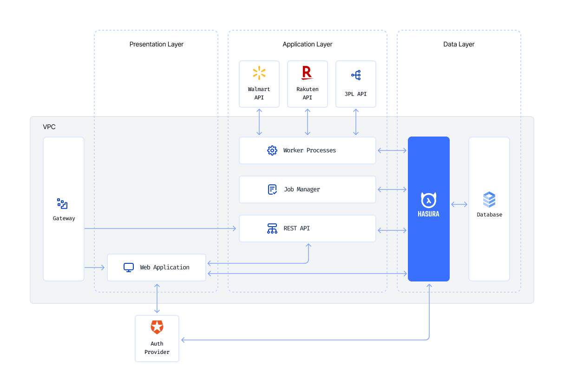The image size is (564, 392).
Task: Click the Worker Processes text
Action: tap(309, 150)
